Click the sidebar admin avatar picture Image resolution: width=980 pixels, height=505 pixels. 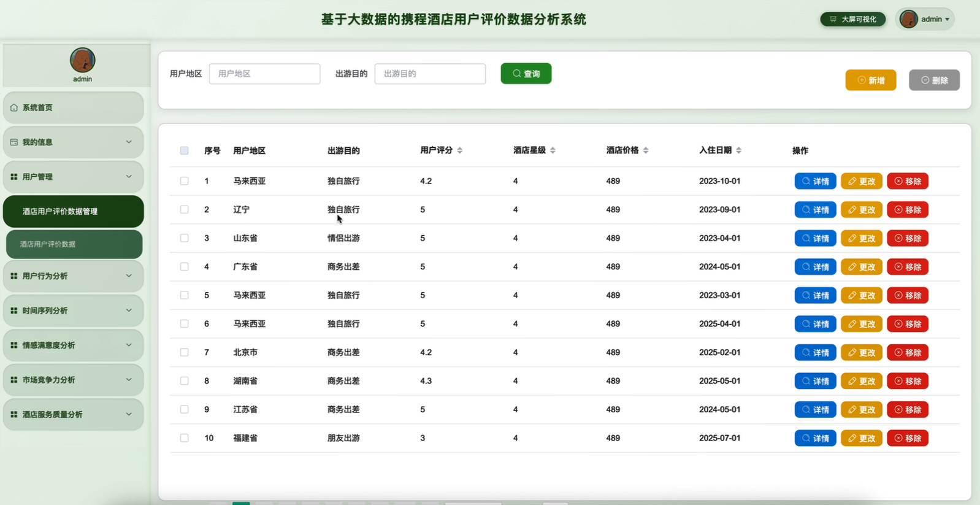[x=82, y=60]
